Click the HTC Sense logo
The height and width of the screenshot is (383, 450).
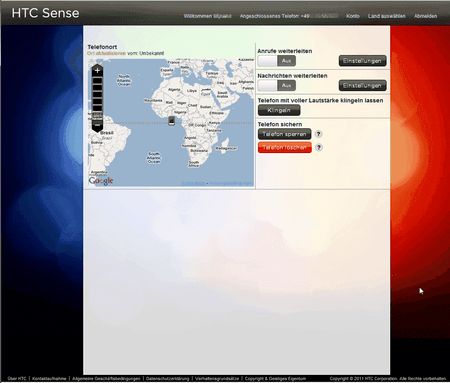[x=45, y=13]
